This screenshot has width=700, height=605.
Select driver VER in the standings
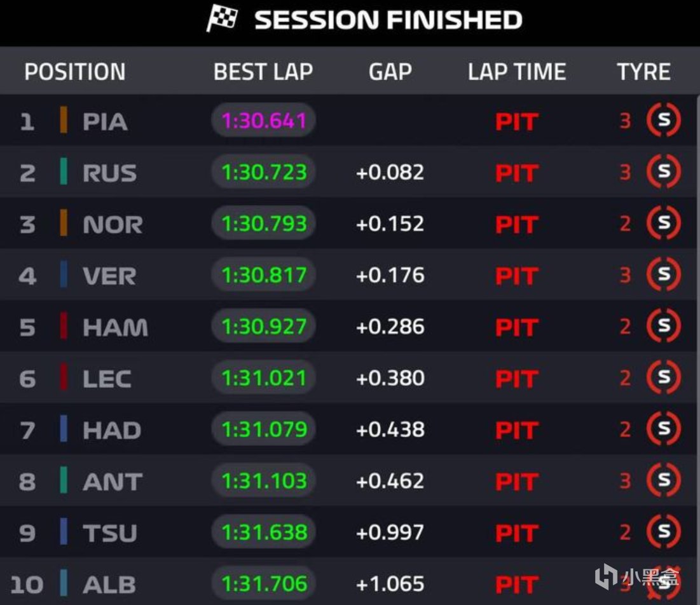109,276
